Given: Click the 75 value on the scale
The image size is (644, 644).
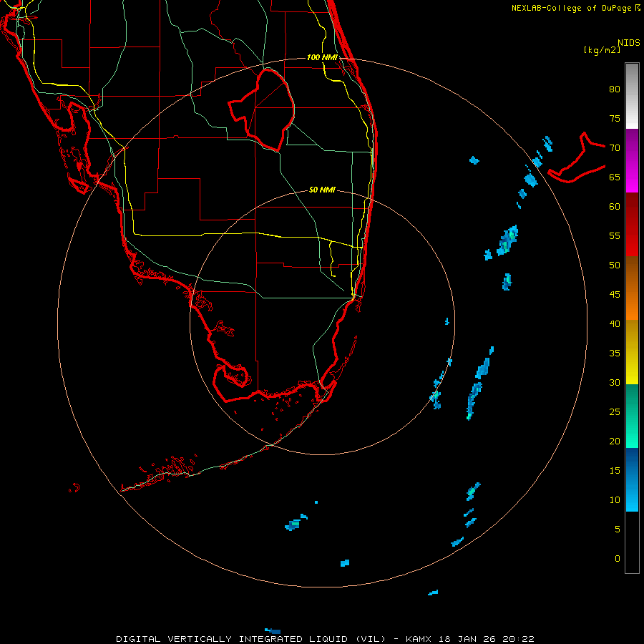Looking at the screenshot, I should [615, 119].
